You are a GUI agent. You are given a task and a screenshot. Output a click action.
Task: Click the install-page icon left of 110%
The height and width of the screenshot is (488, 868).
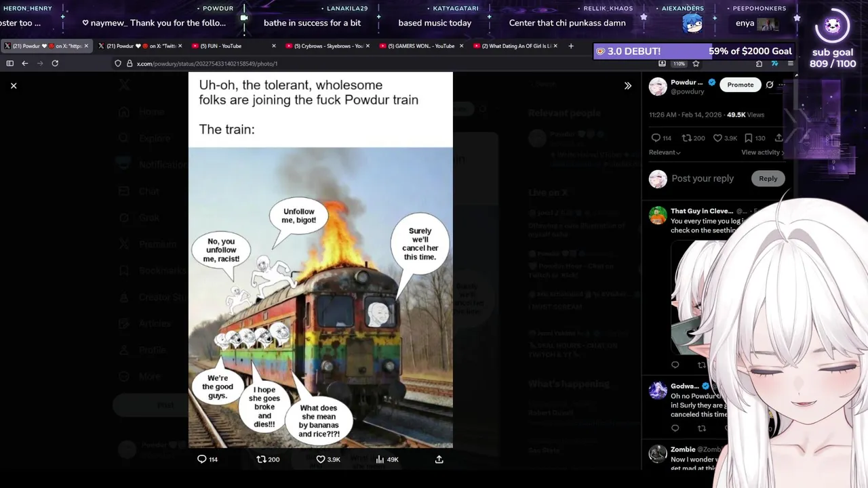pyautogui.click(x=662, y=64)
